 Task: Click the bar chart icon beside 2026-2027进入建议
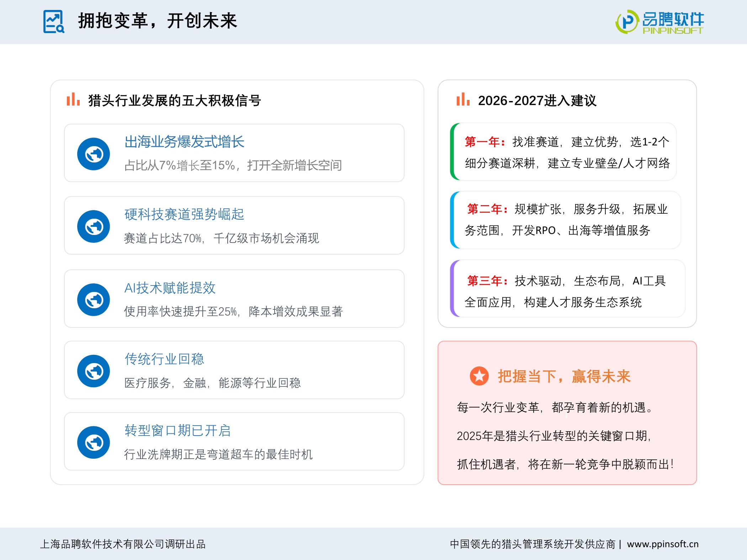tap(463, 99)
